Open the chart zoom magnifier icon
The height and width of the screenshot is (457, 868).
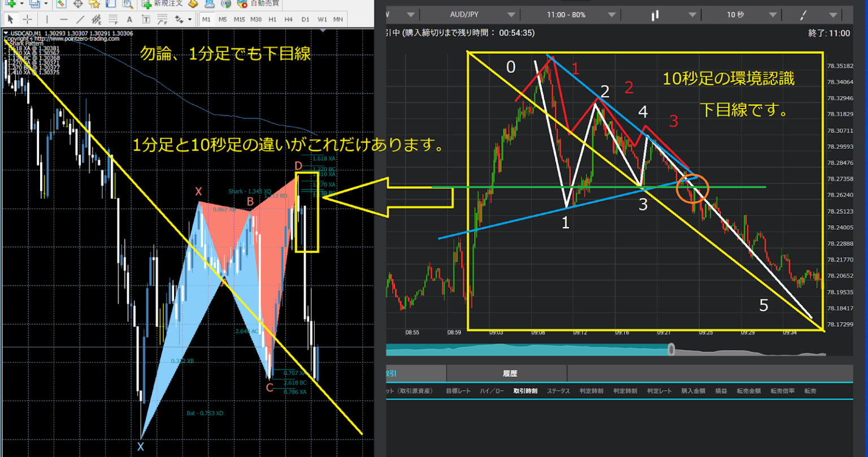point(128,4)
